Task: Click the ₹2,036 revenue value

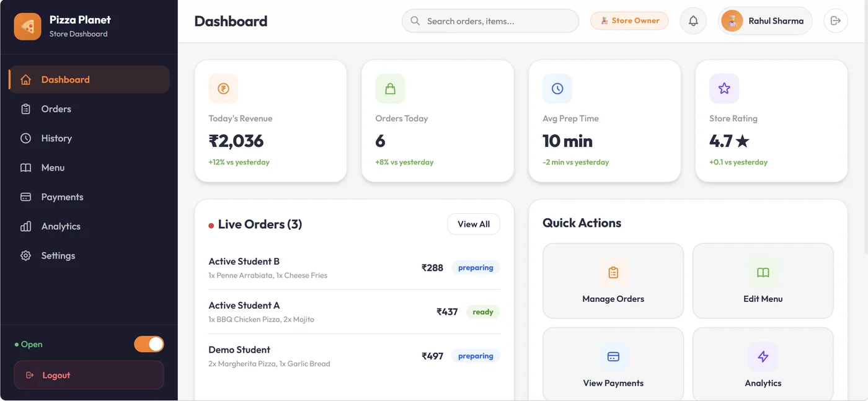Action: pos(236,141)
